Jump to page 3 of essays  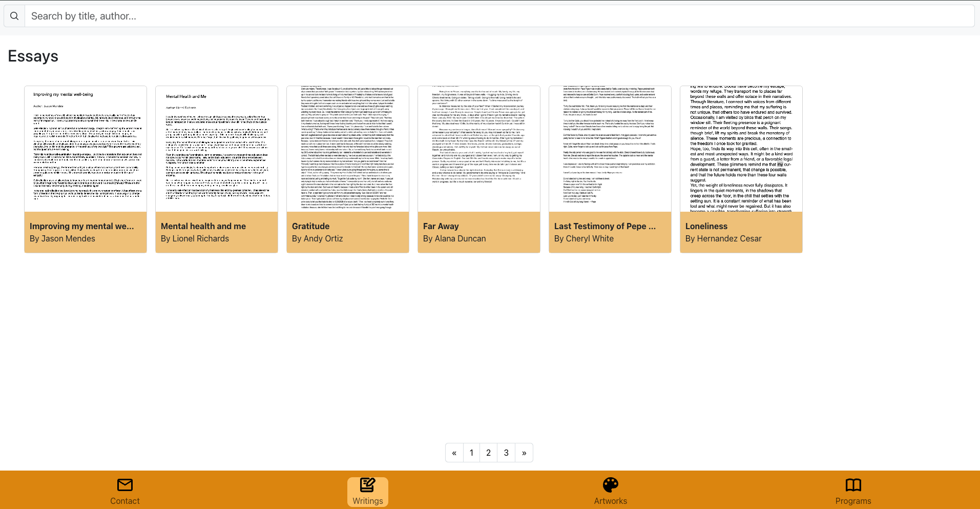pos(506,453)
